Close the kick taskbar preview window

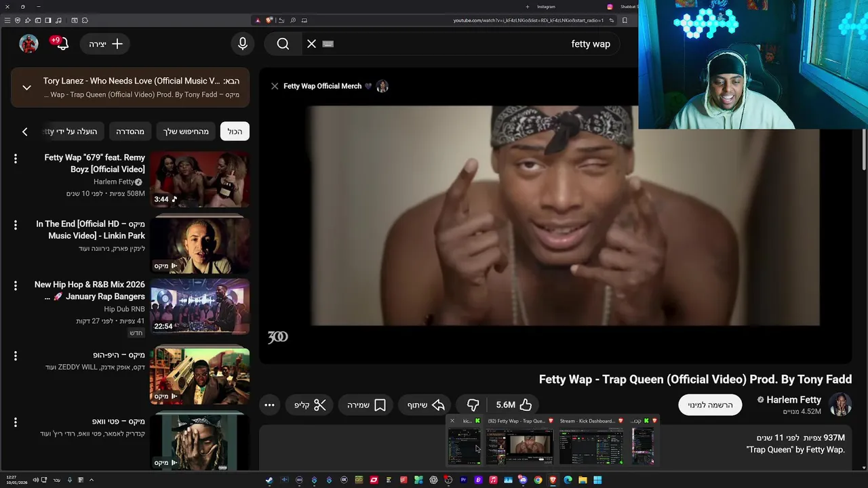pos(452,421)
